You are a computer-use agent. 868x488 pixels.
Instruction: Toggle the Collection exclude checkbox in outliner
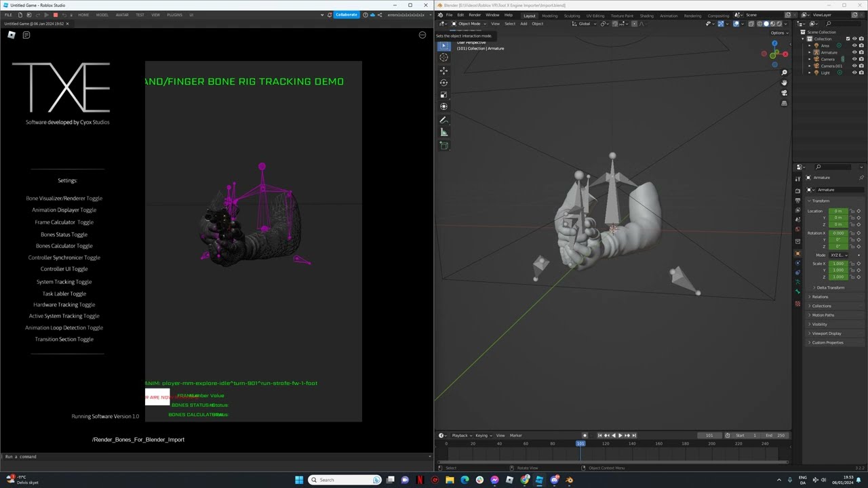click(848, 39)
